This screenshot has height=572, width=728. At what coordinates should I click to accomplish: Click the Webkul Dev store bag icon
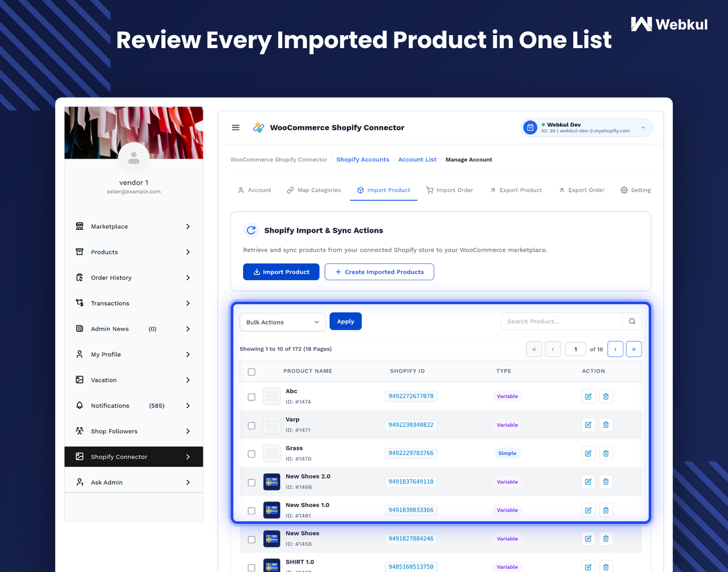[530, 127]
